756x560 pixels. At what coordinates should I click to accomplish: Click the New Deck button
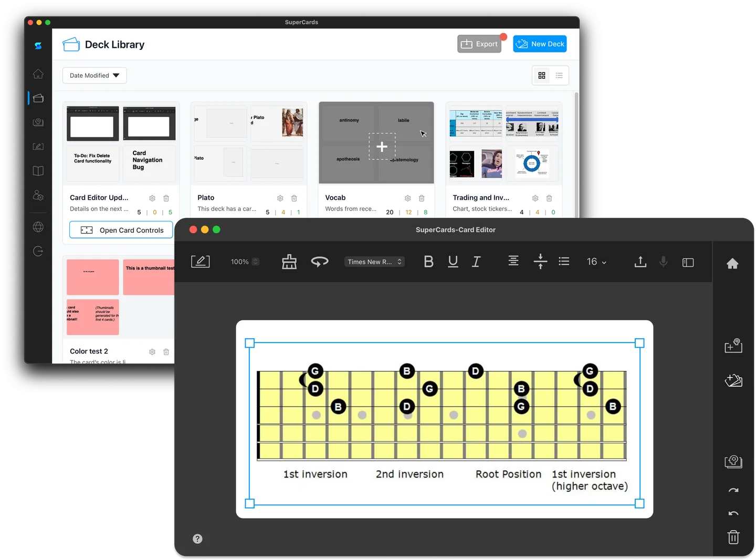point(540,44)
